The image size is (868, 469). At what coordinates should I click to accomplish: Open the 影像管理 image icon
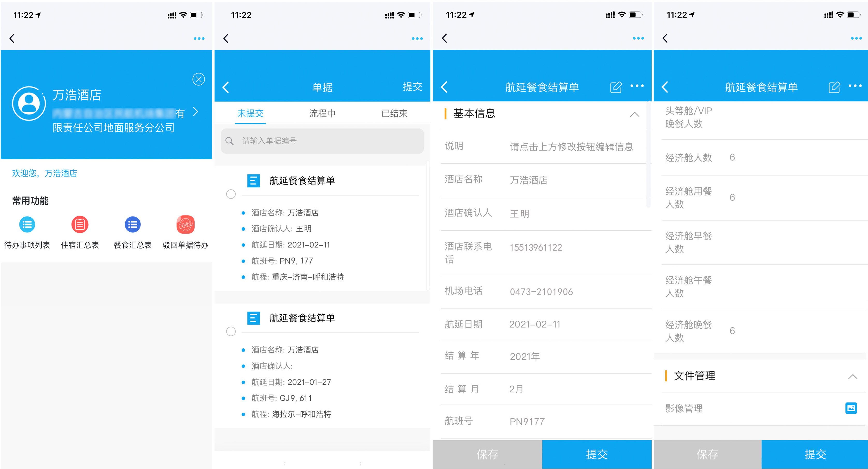click(x=851, y=408)
